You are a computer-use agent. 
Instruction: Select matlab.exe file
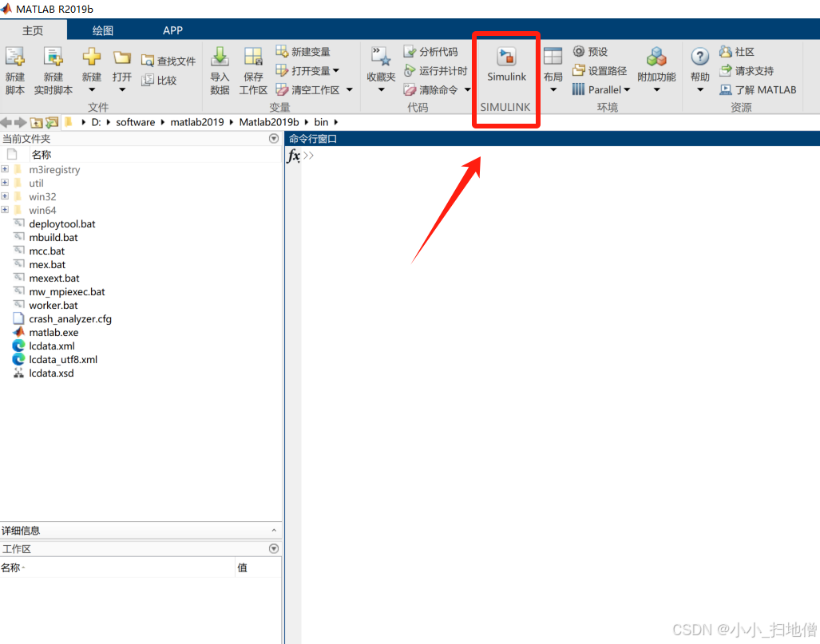pyautogui.click(x=53, y=333)
